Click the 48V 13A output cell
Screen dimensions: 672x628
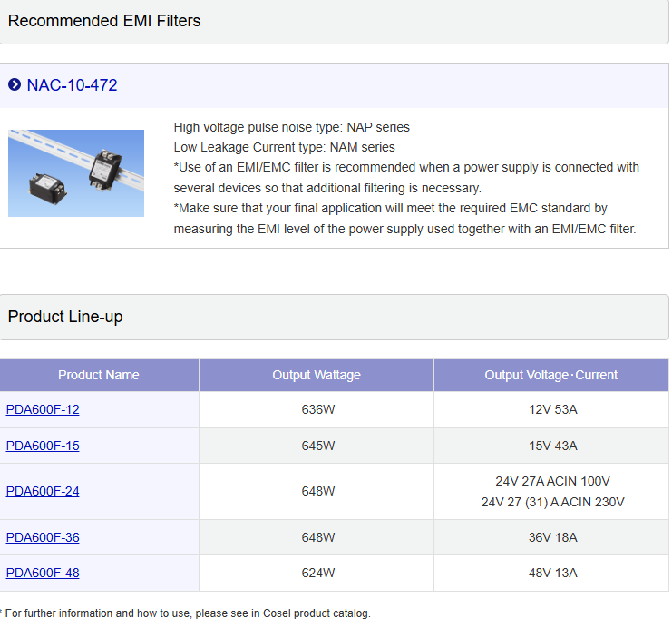[x=552, y=573]
